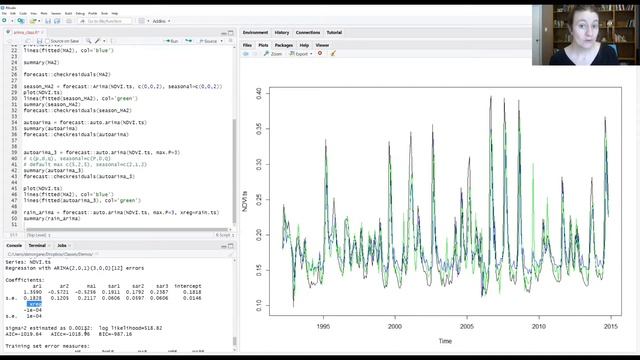
Task: Minimize the console pane
Action: point(224,246)
